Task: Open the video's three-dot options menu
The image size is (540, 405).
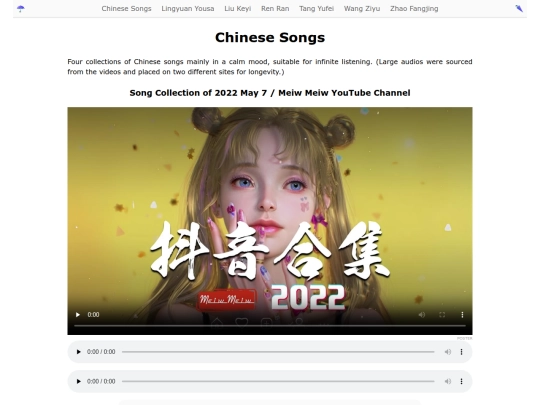Action: point(462,314)
